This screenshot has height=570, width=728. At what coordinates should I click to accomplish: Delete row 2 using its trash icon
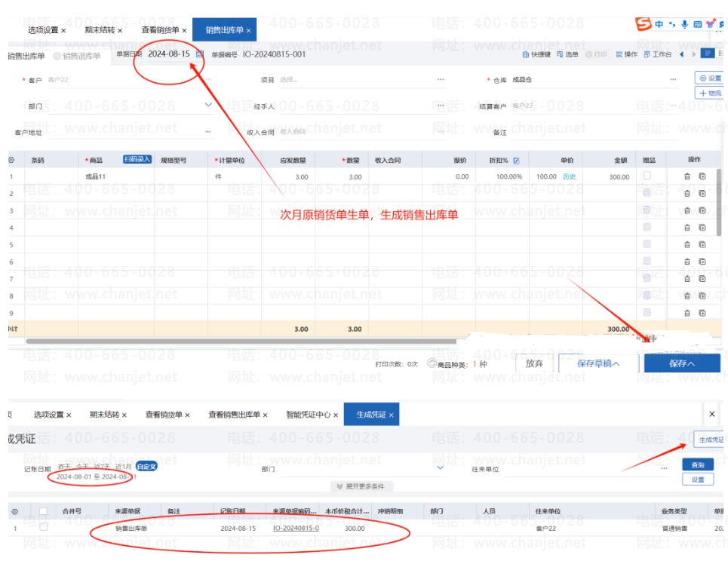click(687, 194)
